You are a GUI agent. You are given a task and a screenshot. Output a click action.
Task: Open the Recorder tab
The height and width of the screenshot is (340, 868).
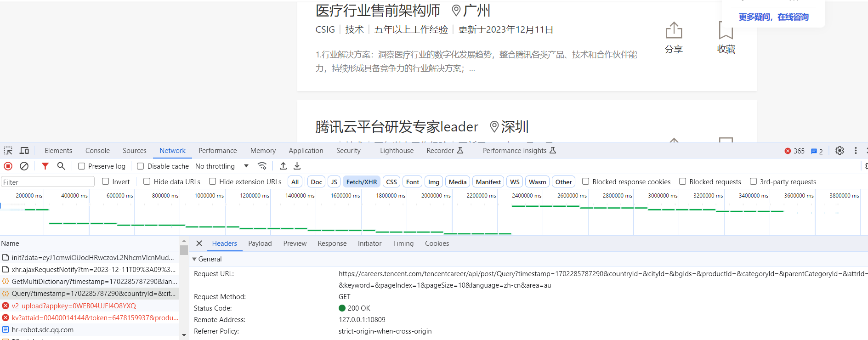445,151
